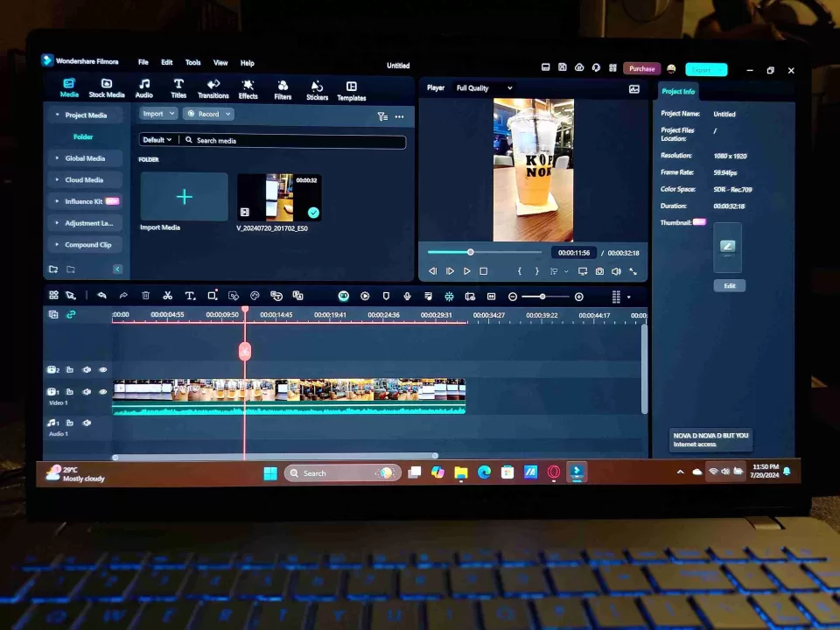The image size is (840, 630).
Task: Expand Cloud Media section
Action: (58, 179)
